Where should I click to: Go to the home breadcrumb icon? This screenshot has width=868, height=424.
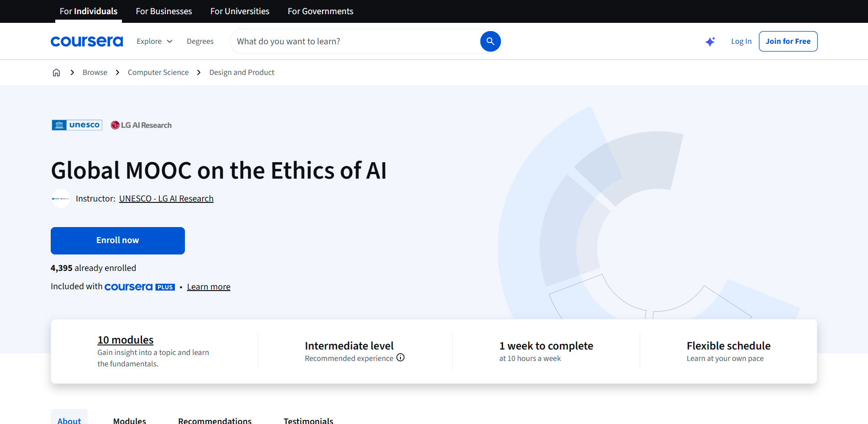pyautogui.click(x=56, y=73)
